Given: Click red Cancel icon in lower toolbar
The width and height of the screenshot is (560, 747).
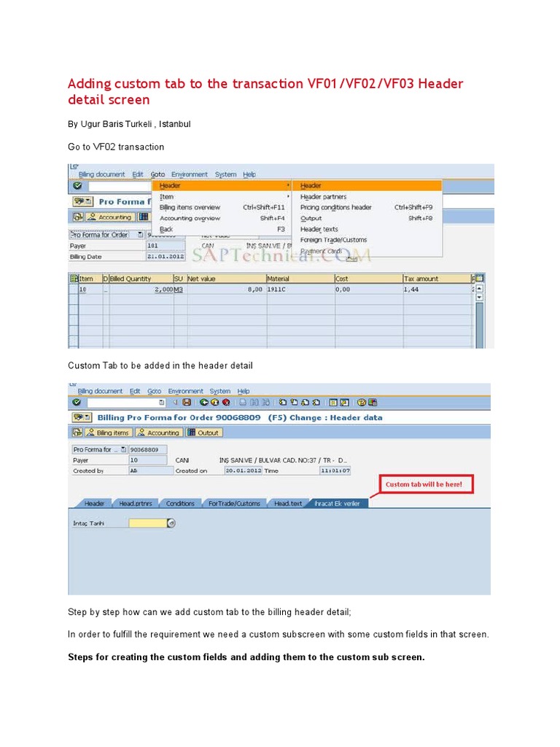Looking at the screenshot, I should click(x=226, y=403).
